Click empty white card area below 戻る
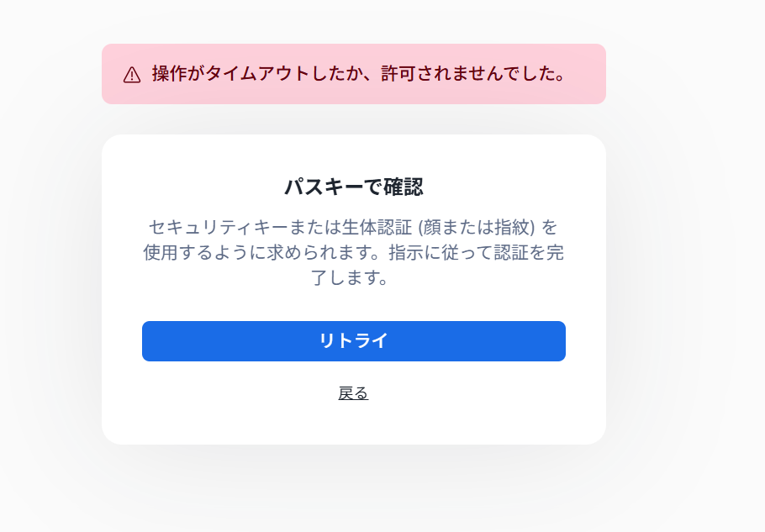Screen dimensions: 765x532 tap(353, 424)
